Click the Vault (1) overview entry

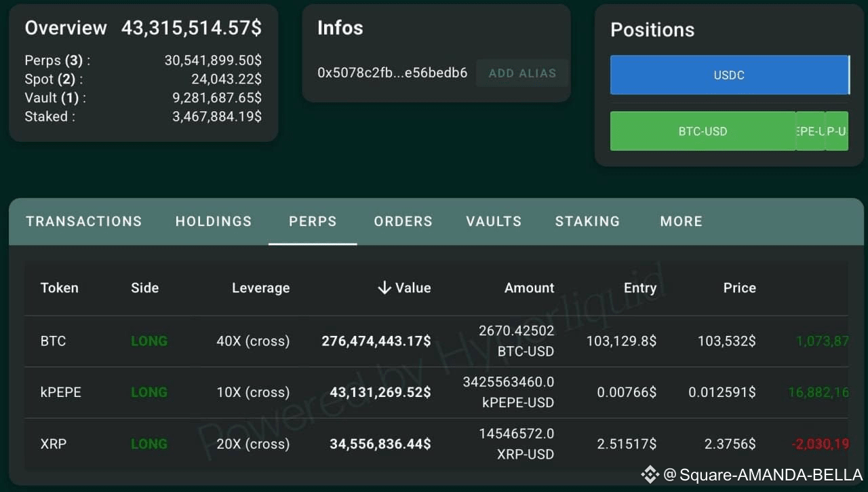pyautogui.click(x=54, y=98)
